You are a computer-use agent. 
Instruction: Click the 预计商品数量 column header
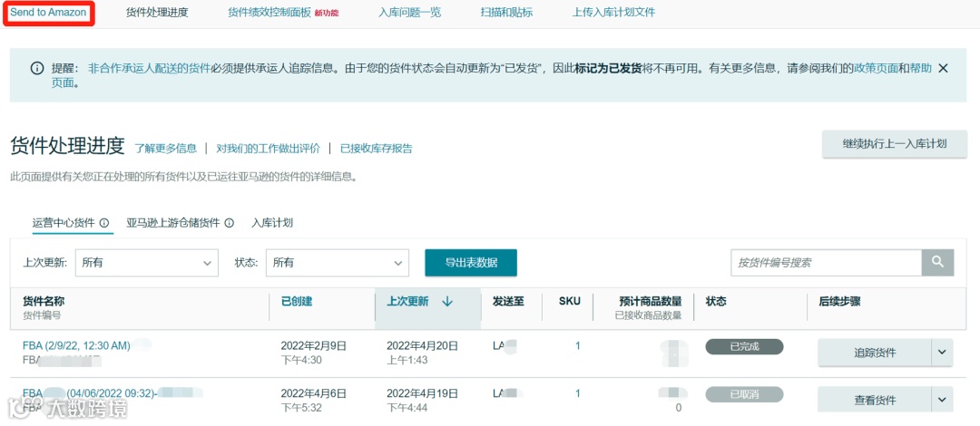point(650,301)
